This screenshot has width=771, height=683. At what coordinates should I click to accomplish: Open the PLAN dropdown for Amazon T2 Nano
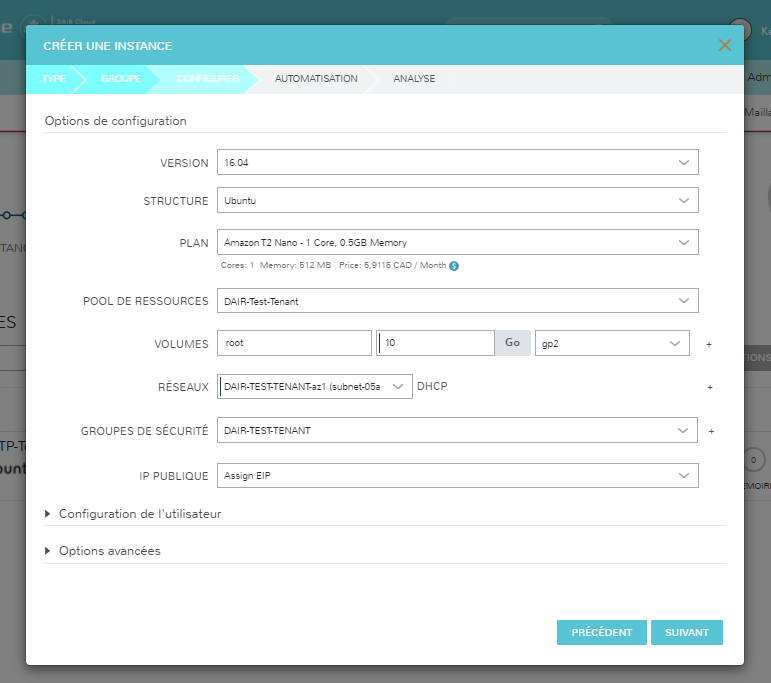457,243
